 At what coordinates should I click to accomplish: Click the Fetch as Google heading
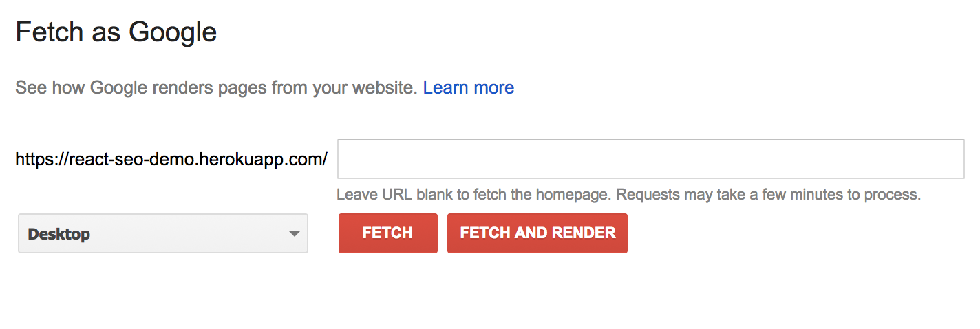coord(116,32)
